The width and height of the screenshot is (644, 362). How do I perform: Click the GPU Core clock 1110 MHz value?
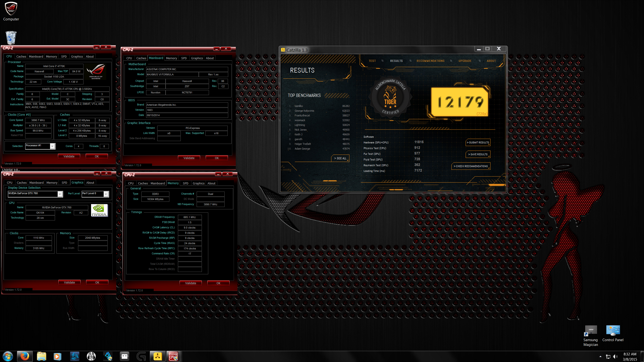(38, 238)
